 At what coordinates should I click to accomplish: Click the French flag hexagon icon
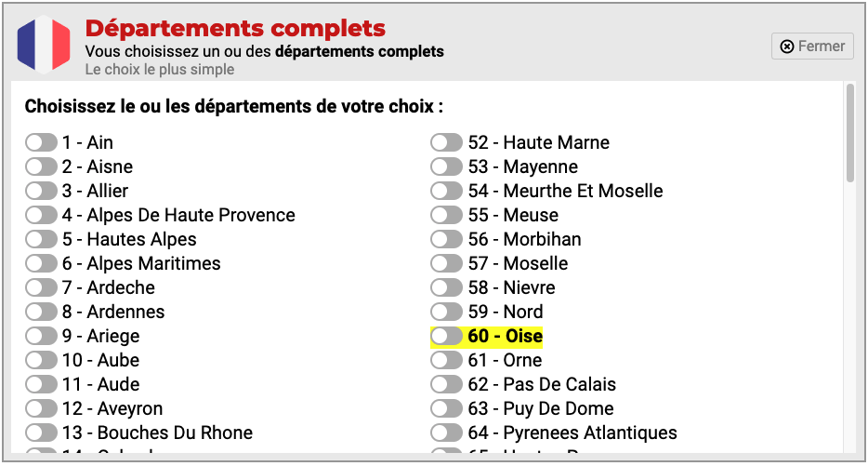pos(44,44)
